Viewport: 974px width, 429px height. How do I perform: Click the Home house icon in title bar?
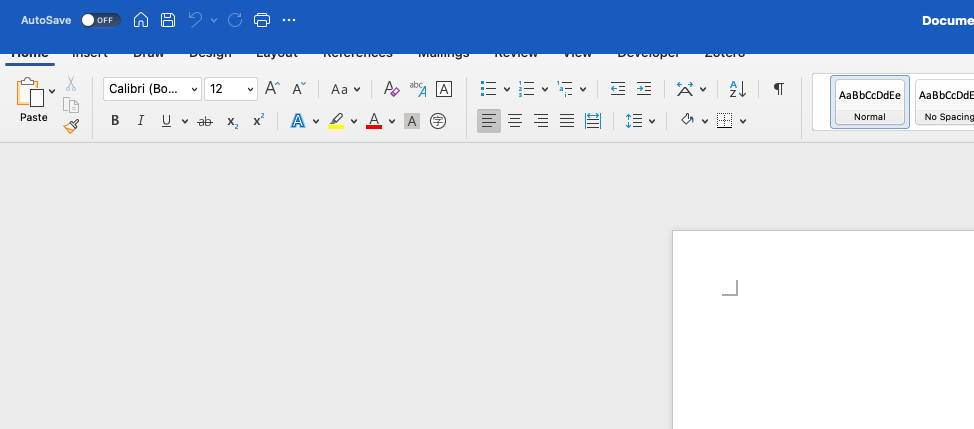click(141, 20)
